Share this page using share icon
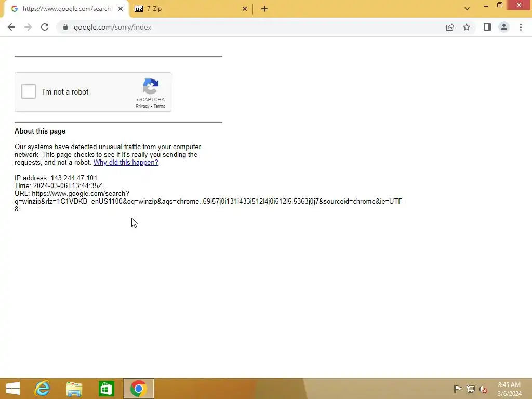532x399 pixels. [450, 27]
